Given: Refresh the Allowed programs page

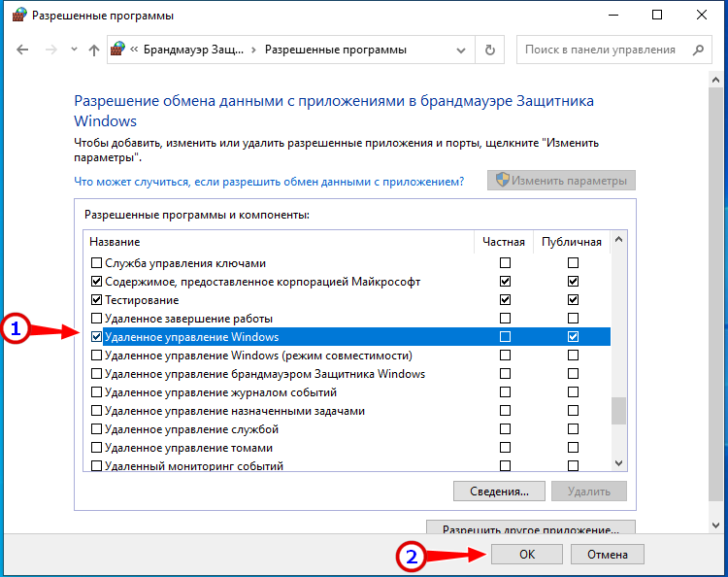Looking at the screenshot, I should coord(490,50).
